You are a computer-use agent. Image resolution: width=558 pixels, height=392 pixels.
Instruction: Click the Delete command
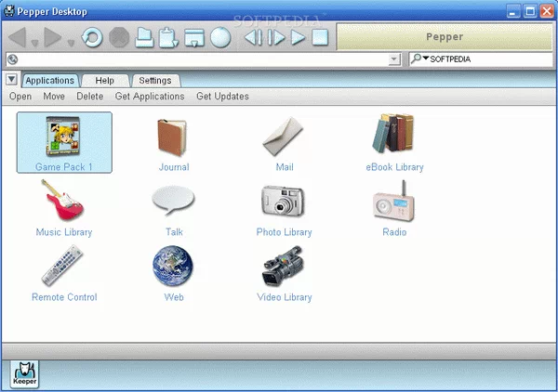89,97
